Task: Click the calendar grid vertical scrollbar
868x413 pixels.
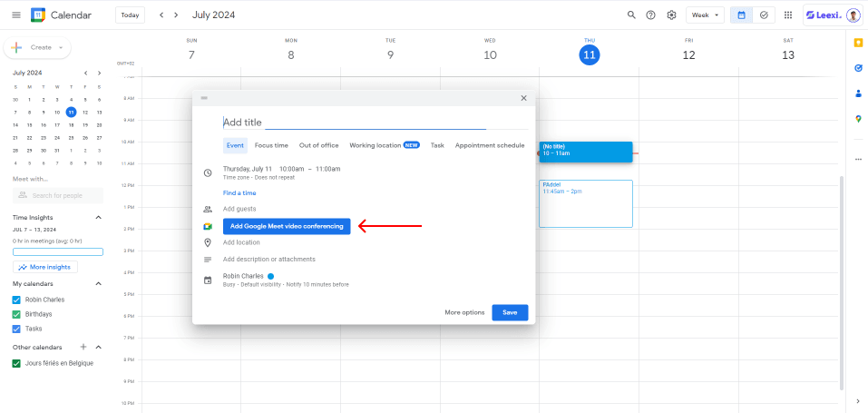Action: pos(842,282)
